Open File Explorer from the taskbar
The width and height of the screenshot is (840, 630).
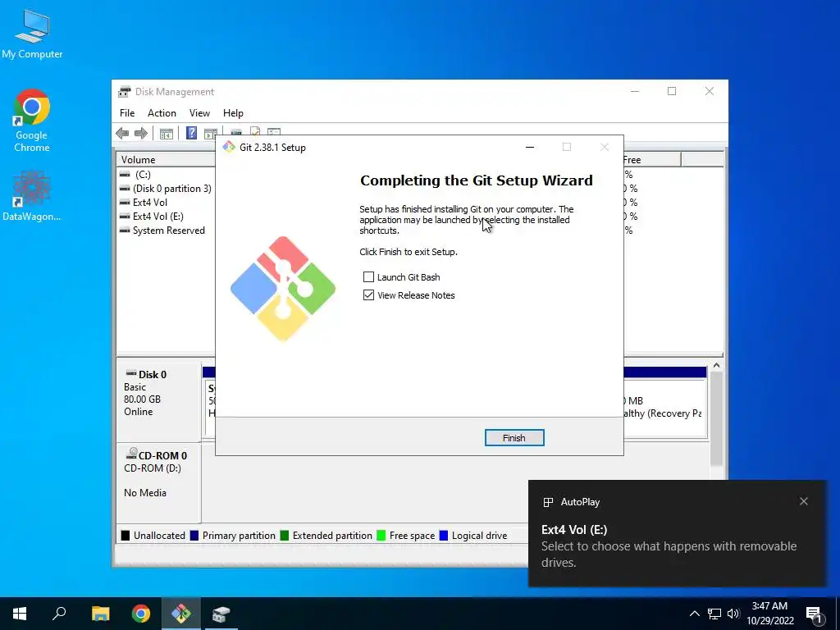tap(100, 614)
